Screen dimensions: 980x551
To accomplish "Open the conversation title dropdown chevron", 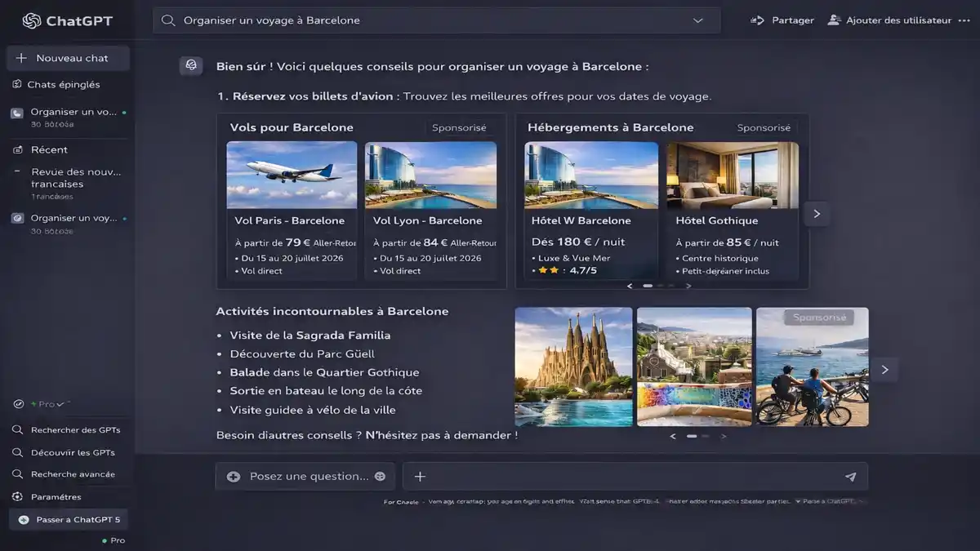I will [697, 20].
